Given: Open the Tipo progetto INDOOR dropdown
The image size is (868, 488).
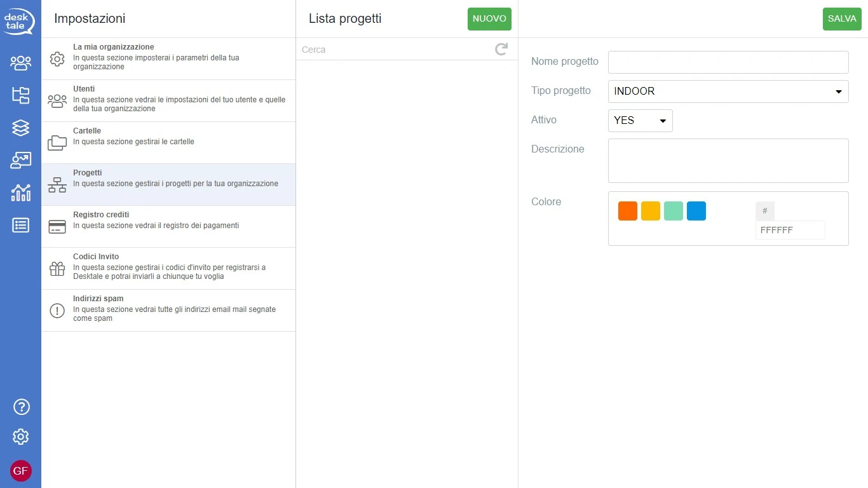Looking at the screenshot, I should [728, 91].
